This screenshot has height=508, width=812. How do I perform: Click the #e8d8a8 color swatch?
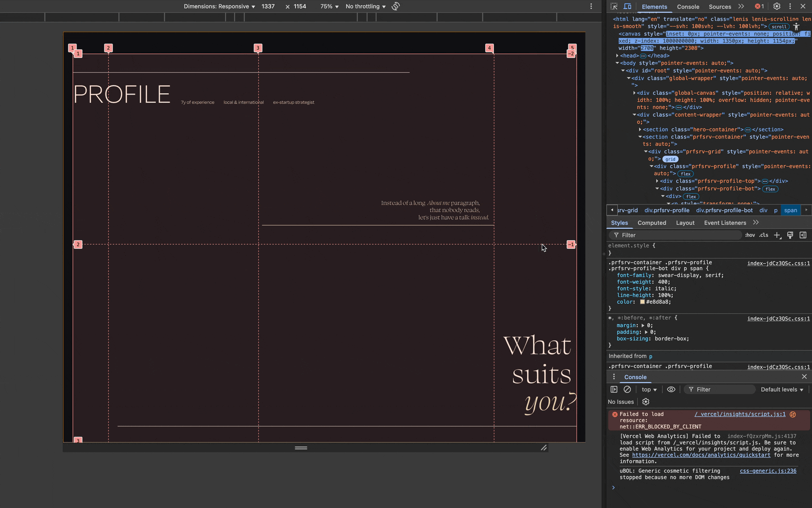(642, 302)
